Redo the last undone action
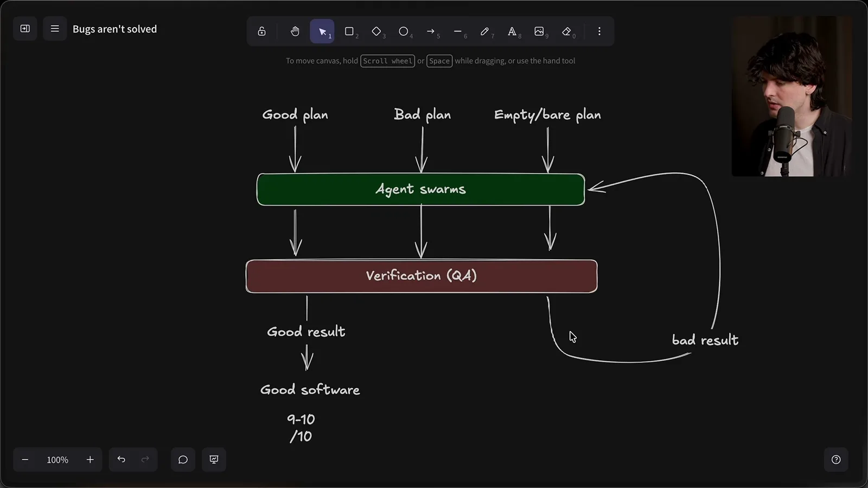This screenshot has width=868, height=488. [x=145, y=460]
